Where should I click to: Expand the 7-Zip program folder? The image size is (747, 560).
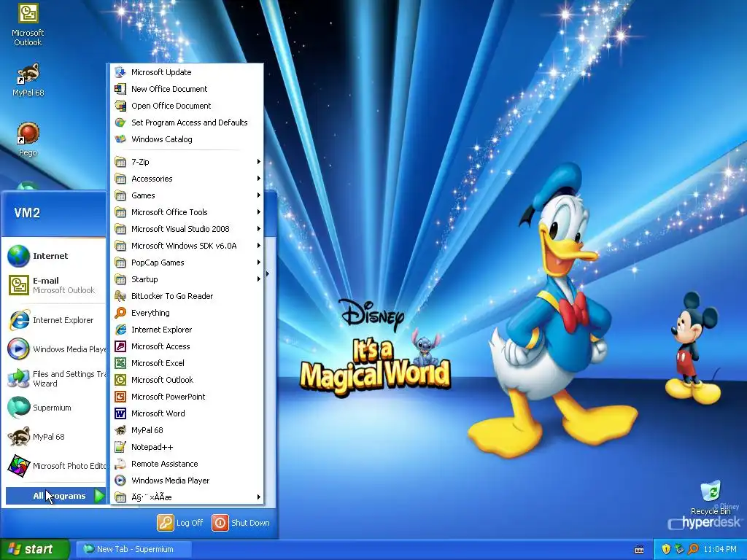pos(186,162)
